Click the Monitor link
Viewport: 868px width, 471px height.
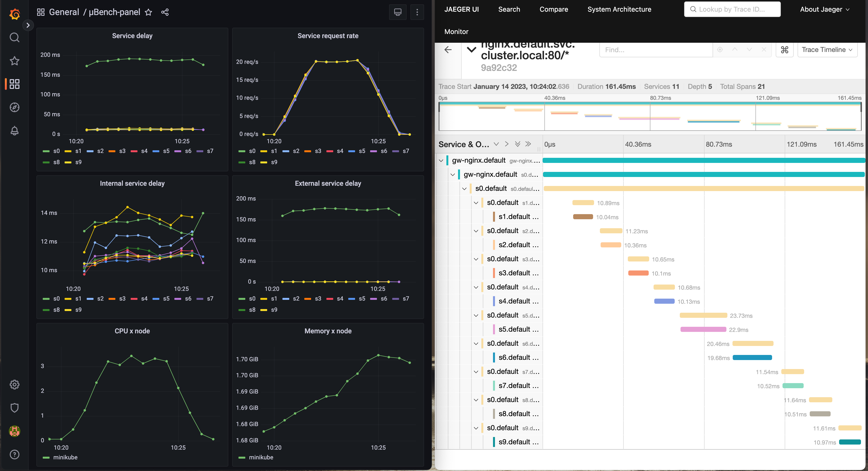(456, 32)
